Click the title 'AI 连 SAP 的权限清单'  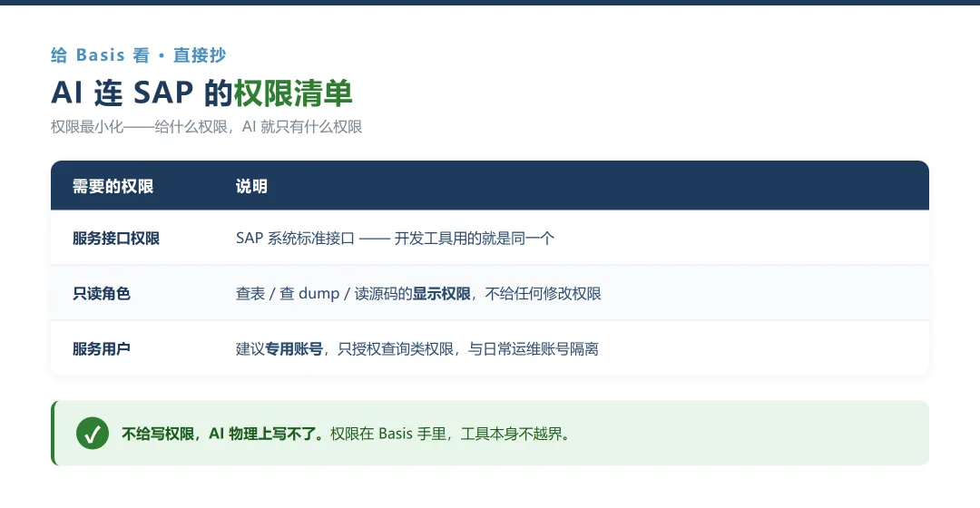click(x=201, y=93)
